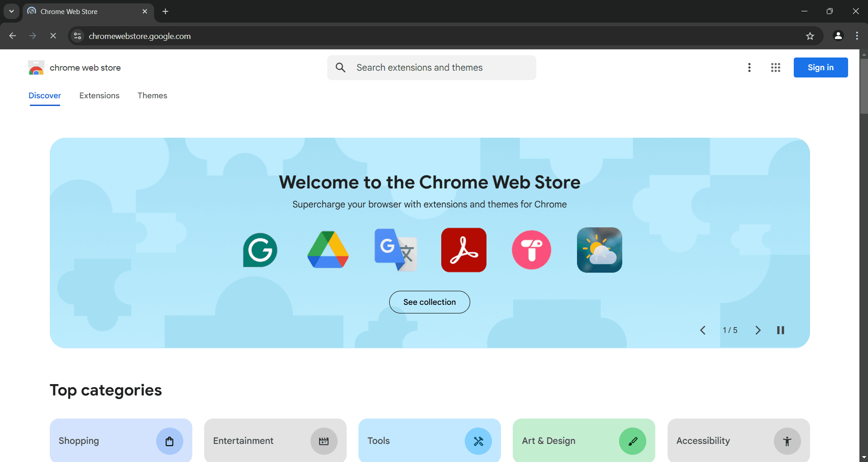Pause the banner carousel autoplay
Viewport: 868px width, 462px height.
[780, 330]
